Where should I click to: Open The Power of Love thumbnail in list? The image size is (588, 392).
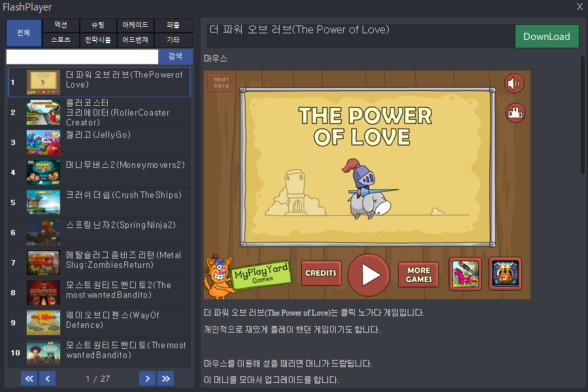43,82
